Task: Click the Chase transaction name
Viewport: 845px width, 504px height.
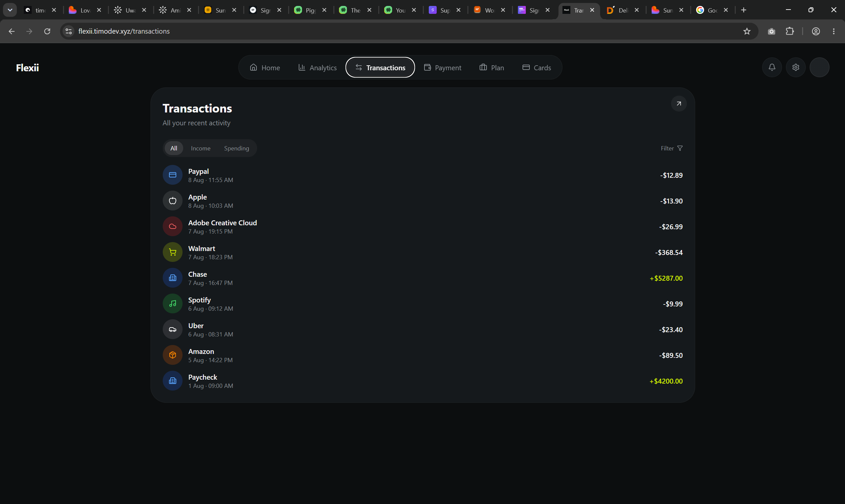Action: (197, 274)
